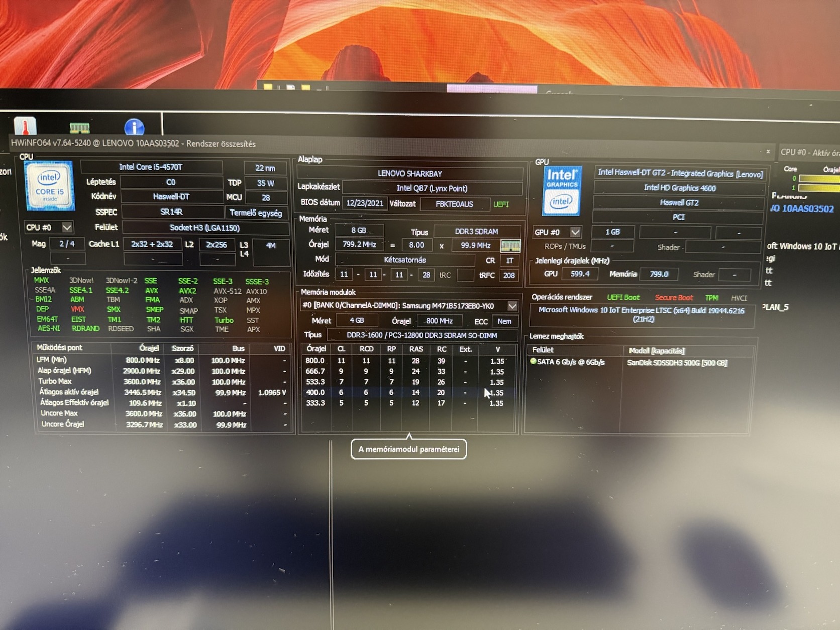Click the green TPM status label
This screenshot has width=840, height=630.
(x=711, y=298)
